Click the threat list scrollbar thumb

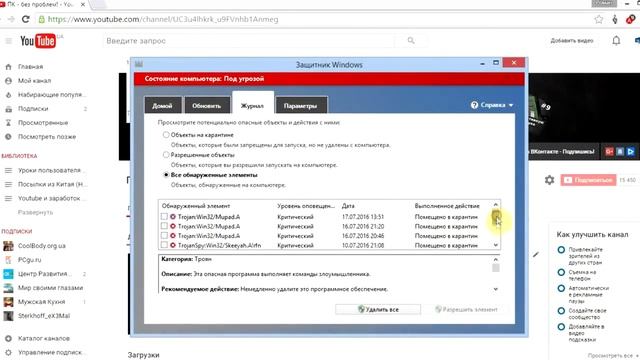click(496, 217)
